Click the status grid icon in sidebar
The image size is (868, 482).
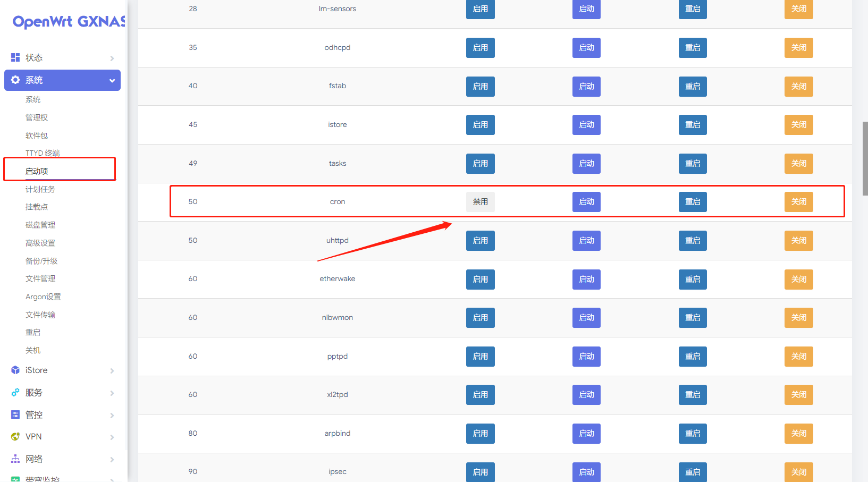tap(15, 57)
